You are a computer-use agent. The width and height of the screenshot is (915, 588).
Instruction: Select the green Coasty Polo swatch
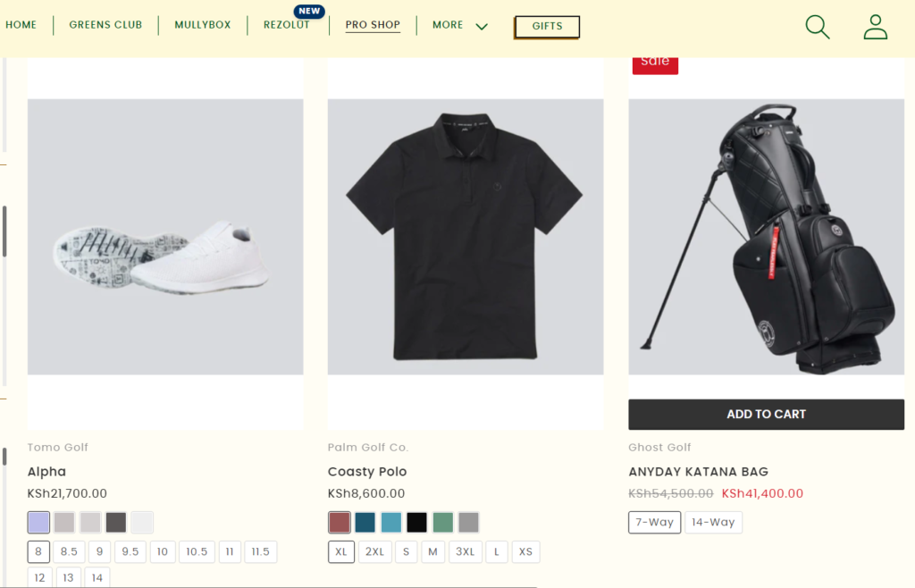click(x=442, y=522)
